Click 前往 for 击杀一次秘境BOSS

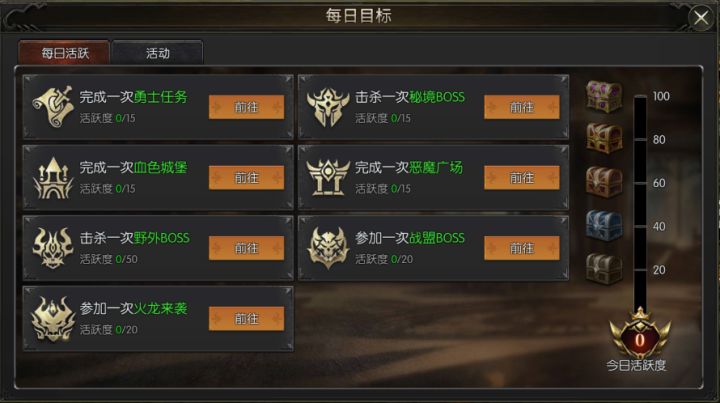[522, 107]
